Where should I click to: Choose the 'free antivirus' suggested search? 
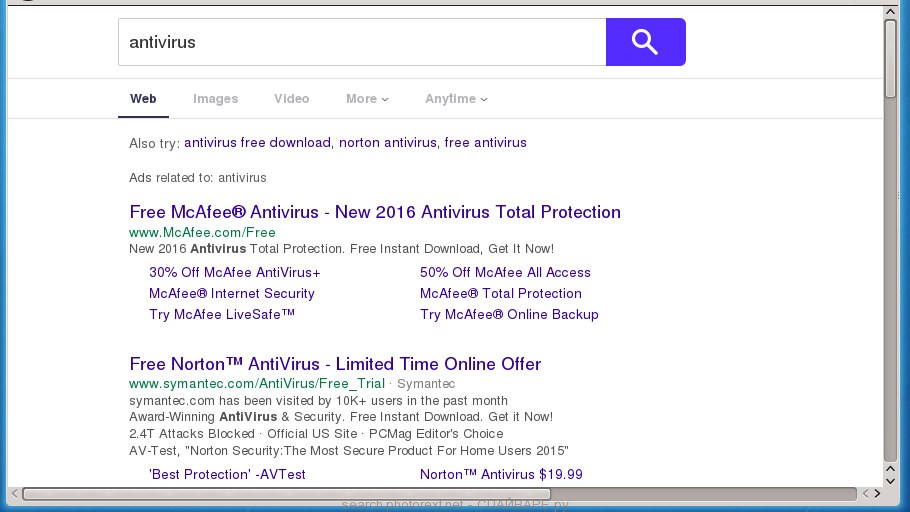tap(485, 143)
